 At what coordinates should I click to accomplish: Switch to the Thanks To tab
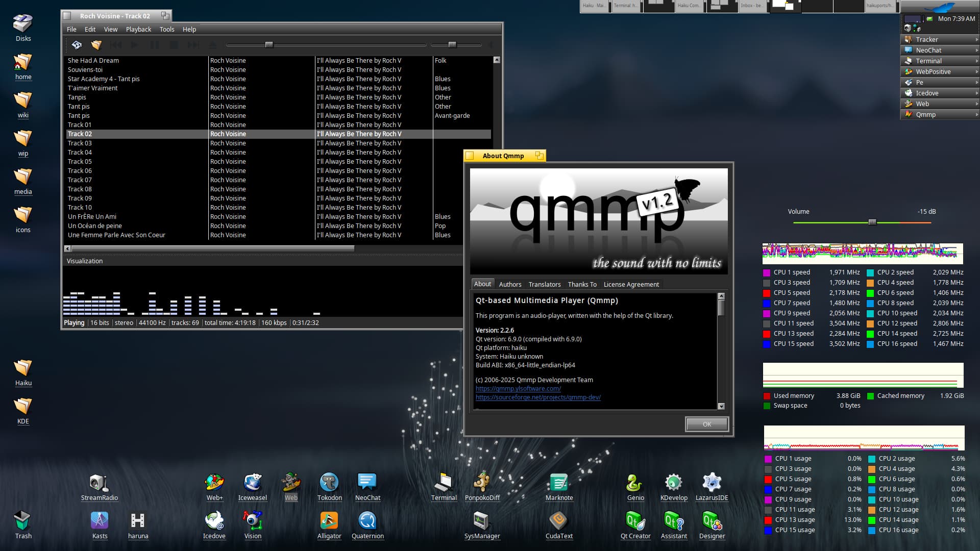(x=582, y=284)
